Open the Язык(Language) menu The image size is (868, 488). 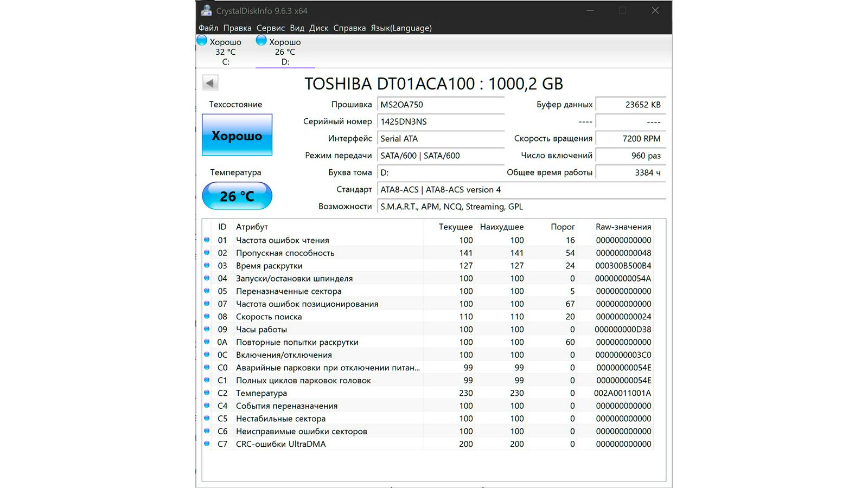pos(401,28)
